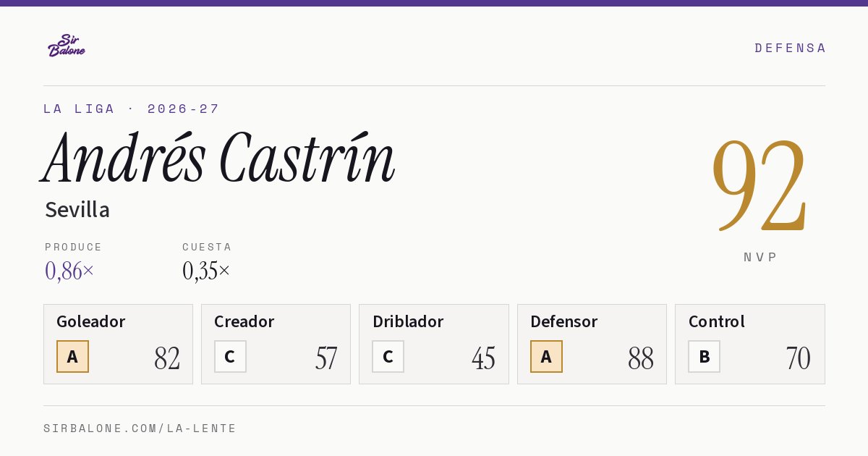The width and height of the screenshot is (868, 456).
Task: Click the Creador card title
Action: [x=244, y=321]
